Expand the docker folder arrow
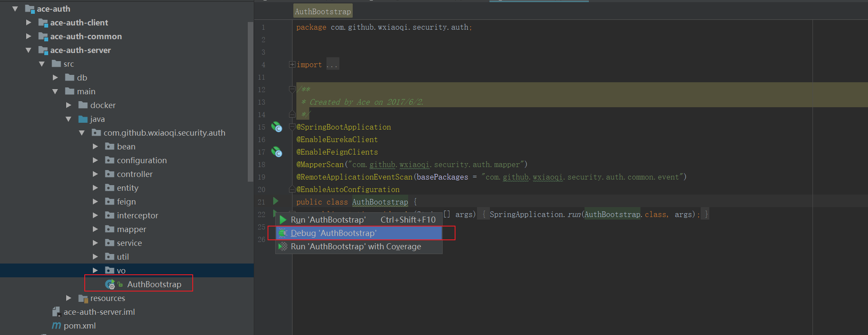Viewport: 868px width, 335px height. tap(68, 105)
